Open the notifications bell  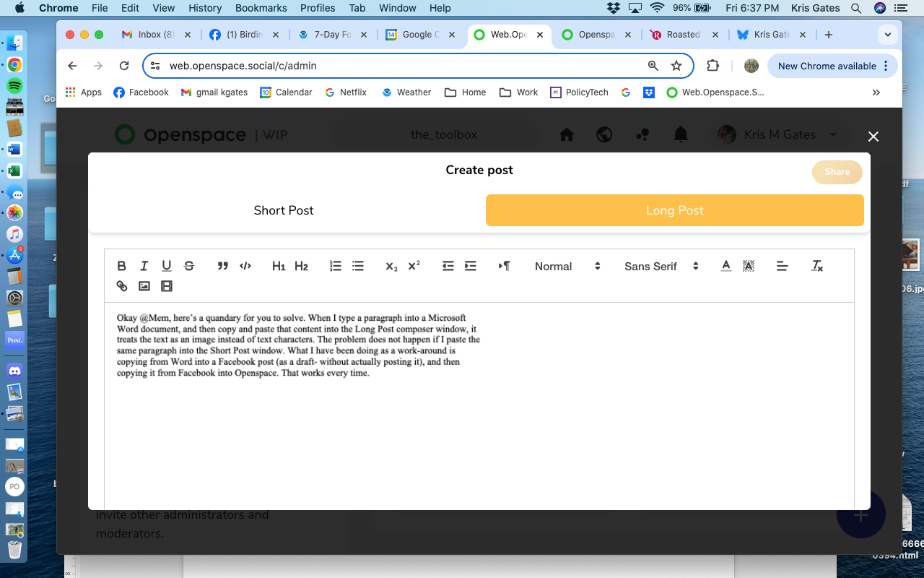coord(680,134)
